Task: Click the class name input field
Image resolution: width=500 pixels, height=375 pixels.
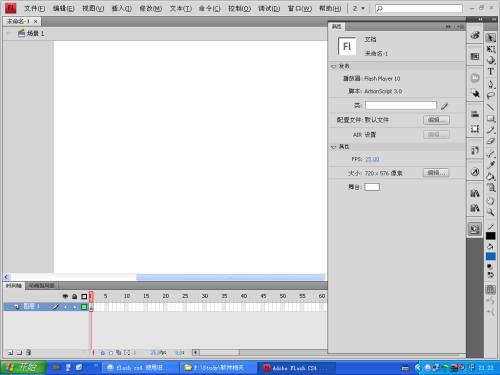Action: [x=401, y=106]
